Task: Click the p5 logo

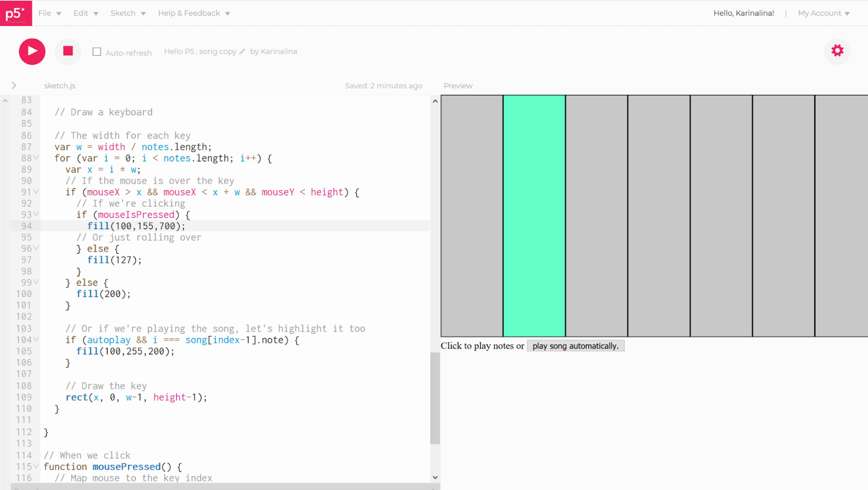Action: click(x=16, y=13)
